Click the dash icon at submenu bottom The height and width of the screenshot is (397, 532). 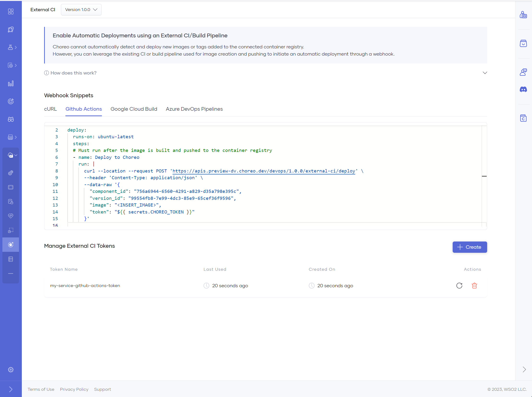coord(11,273)
